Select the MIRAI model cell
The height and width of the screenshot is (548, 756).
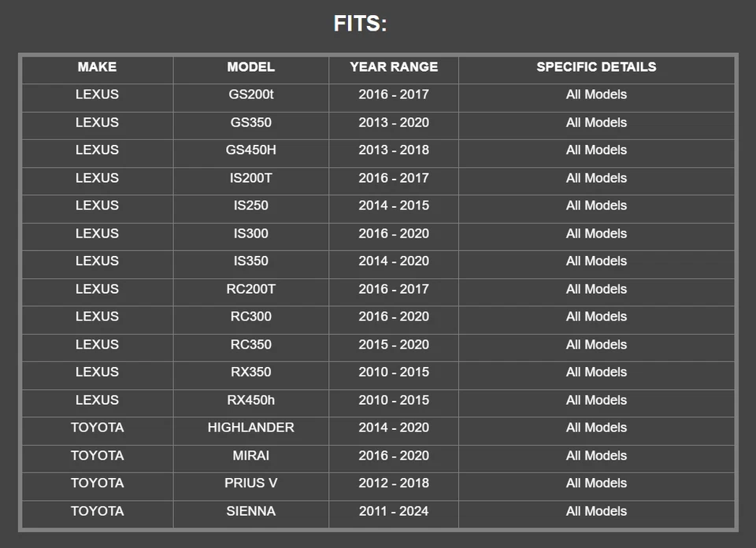(250, 456)
